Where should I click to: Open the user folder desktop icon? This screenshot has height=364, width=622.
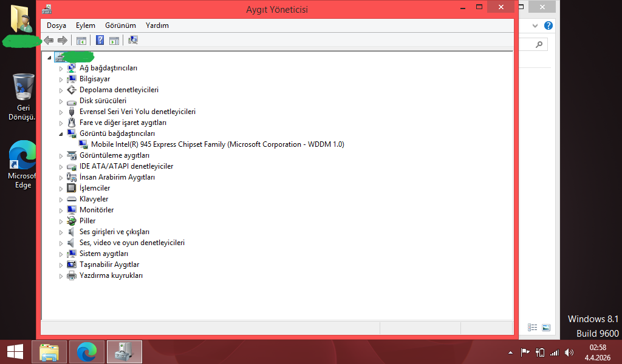coord(21,19)
